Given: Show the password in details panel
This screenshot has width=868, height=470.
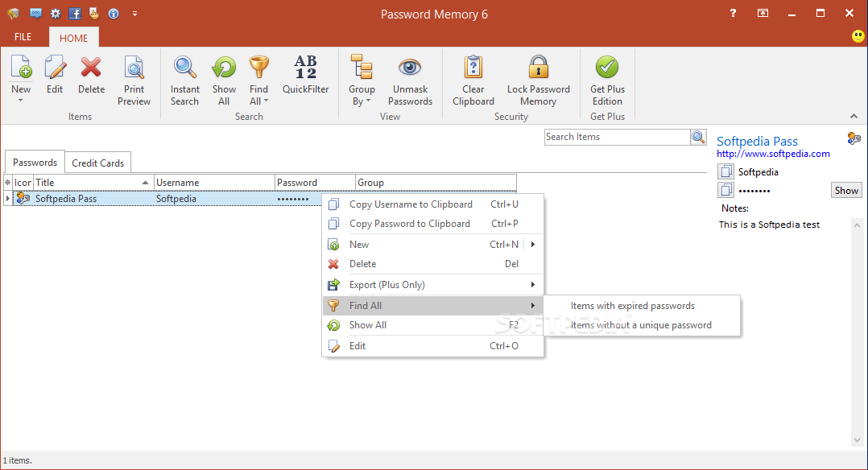Looking at the screenshot, I should (846, 191).
